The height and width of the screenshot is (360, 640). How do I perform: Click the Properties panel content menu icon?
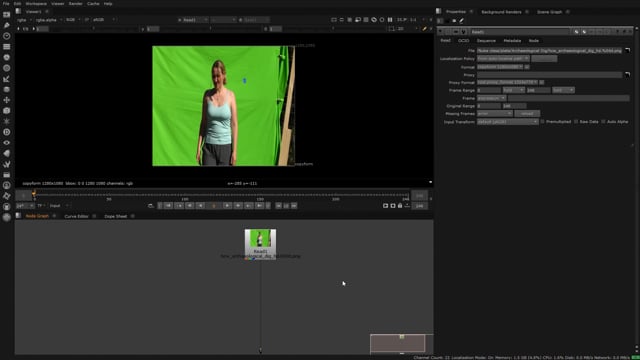(438, 11)
